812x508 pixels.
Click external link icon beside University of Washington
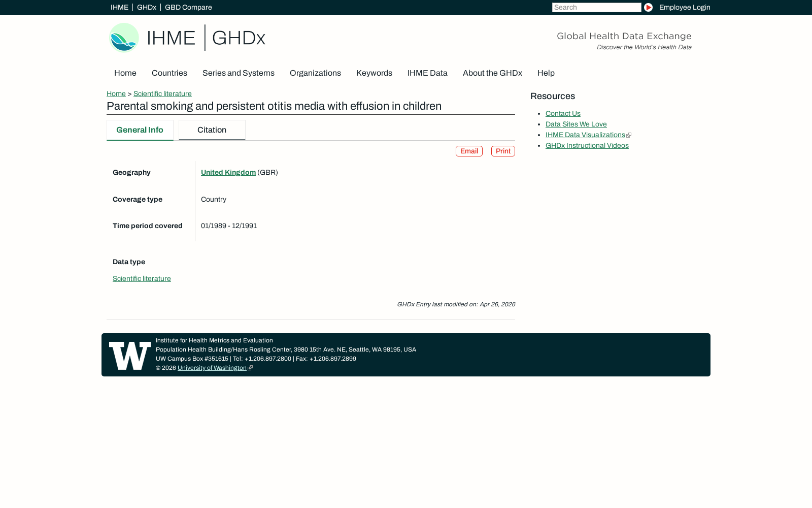[x=250, y=368]
